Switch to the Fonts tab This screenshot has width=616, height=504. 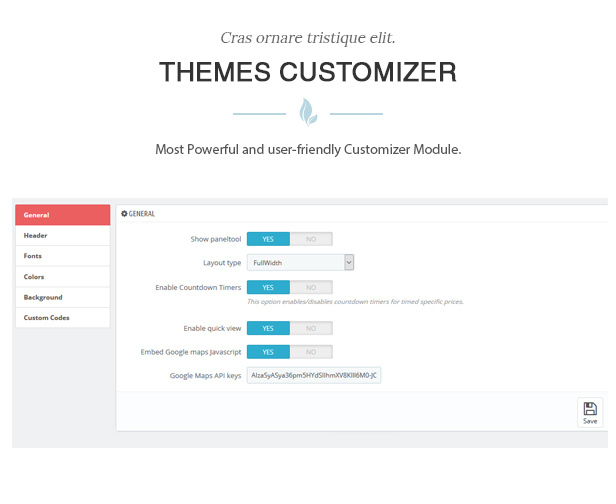click(62, 256)
